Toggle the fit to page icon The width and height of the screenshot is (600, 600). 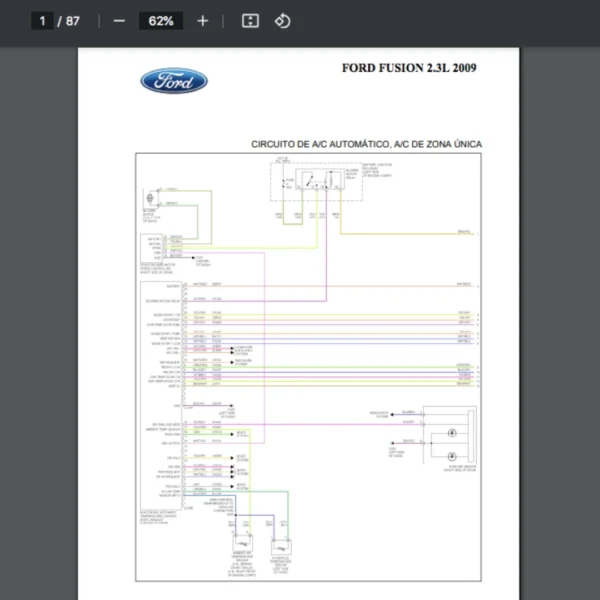pos(251,21)
